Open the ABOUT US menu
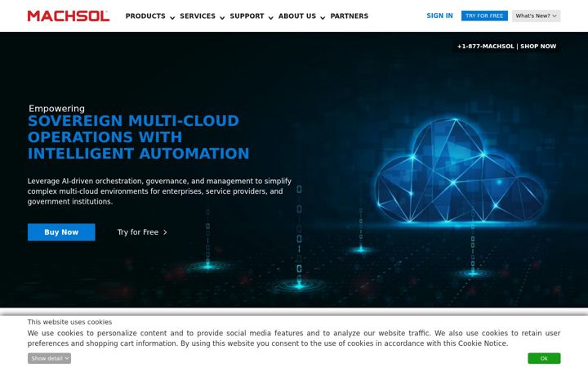Viewport: 588px width, 368px height. [x=297, y=16]
